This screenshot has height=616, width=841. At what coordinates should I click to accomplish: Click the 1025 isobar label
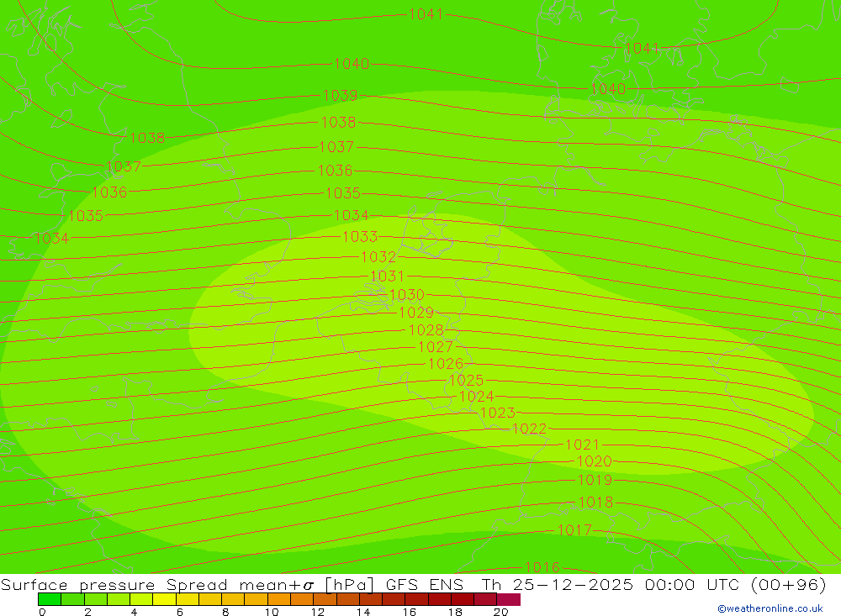[467, 380]
